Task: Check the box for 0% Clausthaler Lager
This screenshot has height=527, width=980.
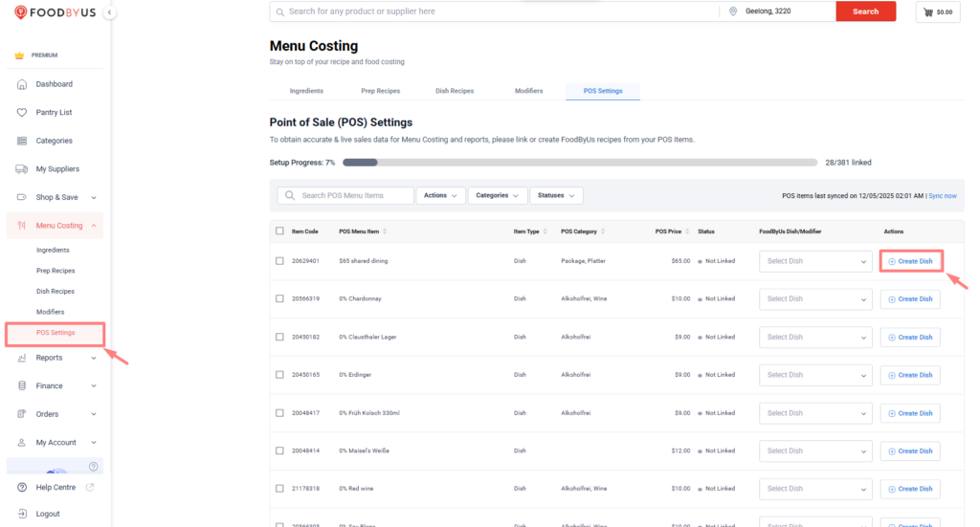Action: (x=279, y=337)
